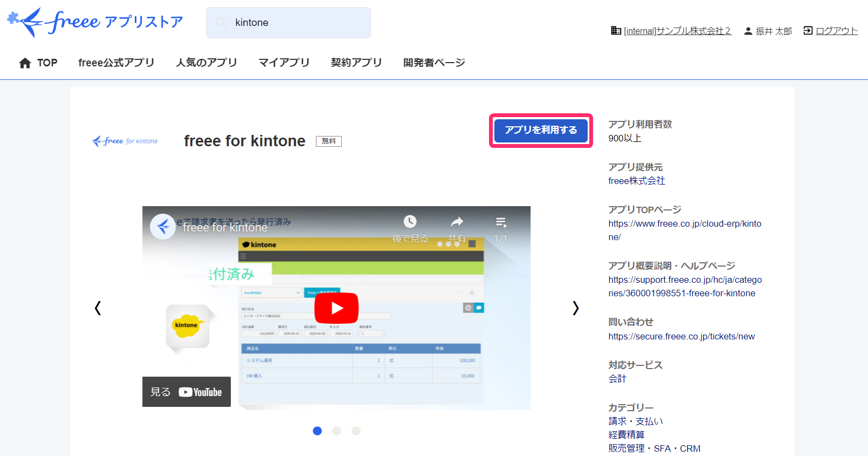The image size is (868, 456).
Task: Click the search magnifier icon
Action: (x=221, y=23)
